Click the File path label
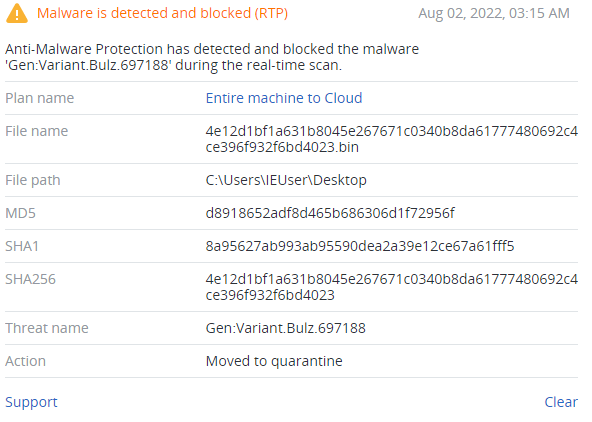This screenshot has width=592, height=422. pyautogui.click(x=33, y=180)
